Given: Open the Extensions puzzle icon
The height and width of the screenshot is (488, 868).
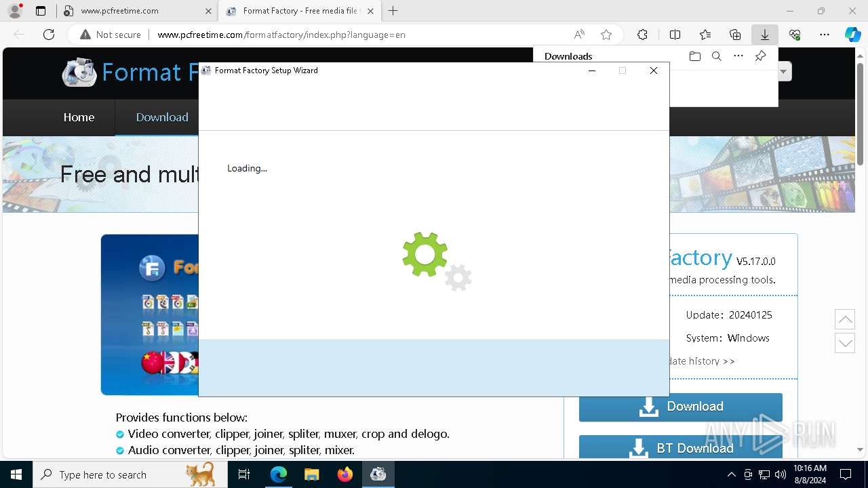Looking at the screenshot, I should (x=642, y=35).
